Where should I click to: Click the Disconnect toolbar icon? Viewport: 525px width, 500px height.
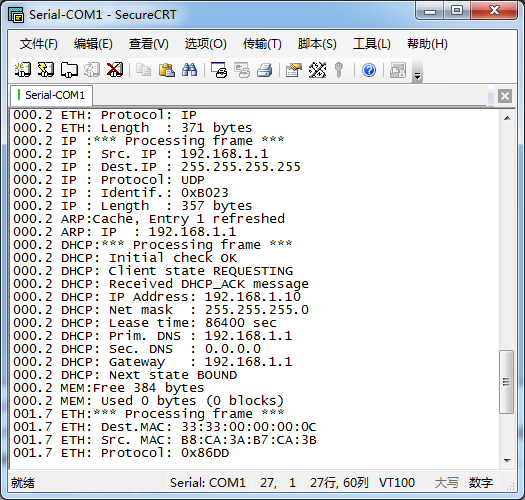point(115,70)
